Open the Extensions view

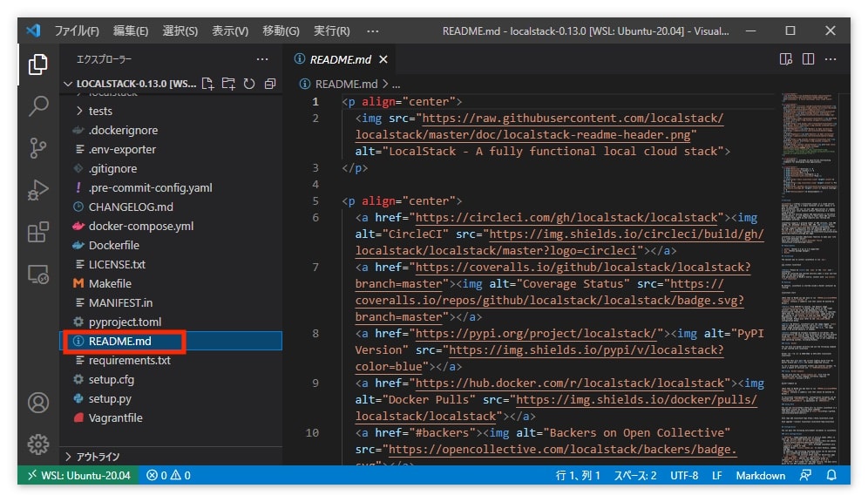(x=37, y=232)
